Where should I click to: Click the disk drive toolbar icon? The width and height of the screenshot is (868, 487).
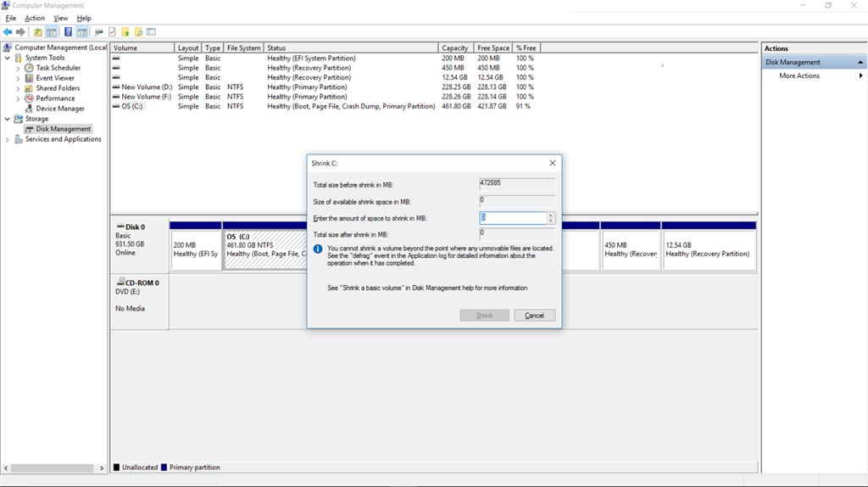(98, 32)
